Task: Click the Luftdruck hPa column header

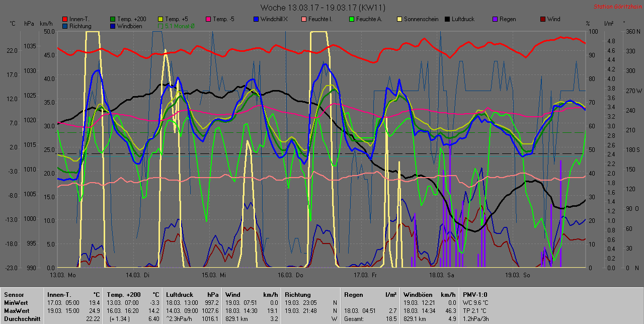Action: coord(193,295)
